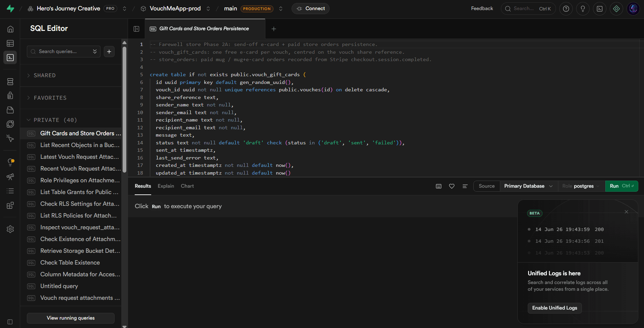Screen dimensions: 644x328
Task: Open organization switcher for Hero's Journey Creative
Action: (x=125, y=9)
